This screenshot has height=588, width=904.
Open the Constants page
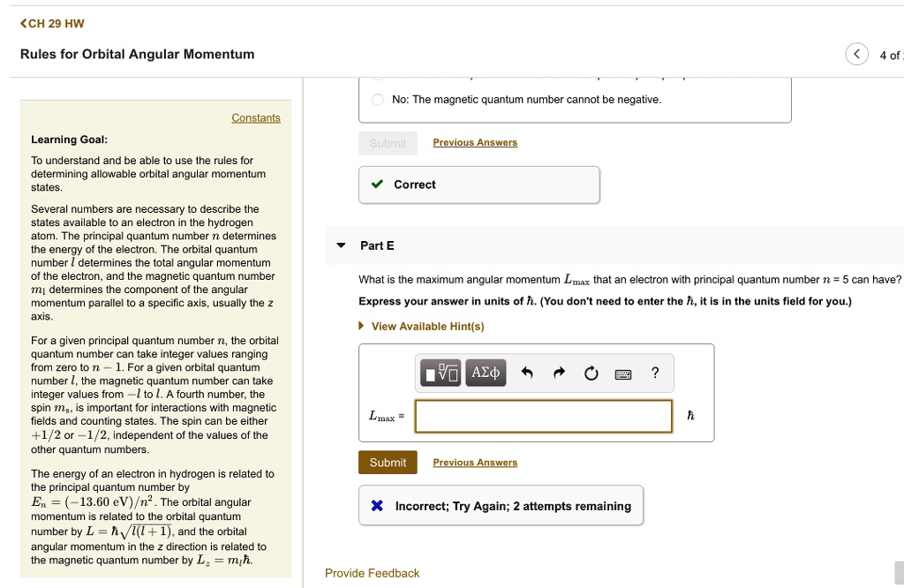tap(256, 117)
